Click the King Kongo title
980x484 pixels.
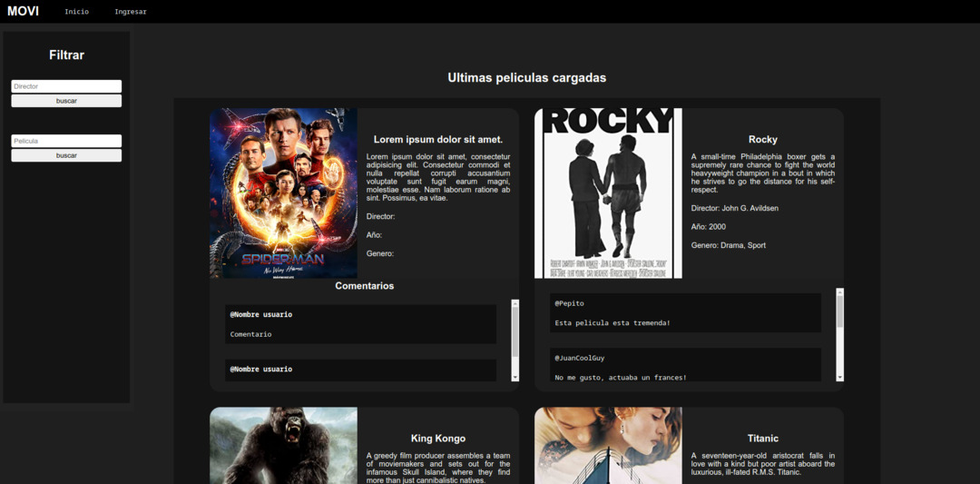coord(438,439)
